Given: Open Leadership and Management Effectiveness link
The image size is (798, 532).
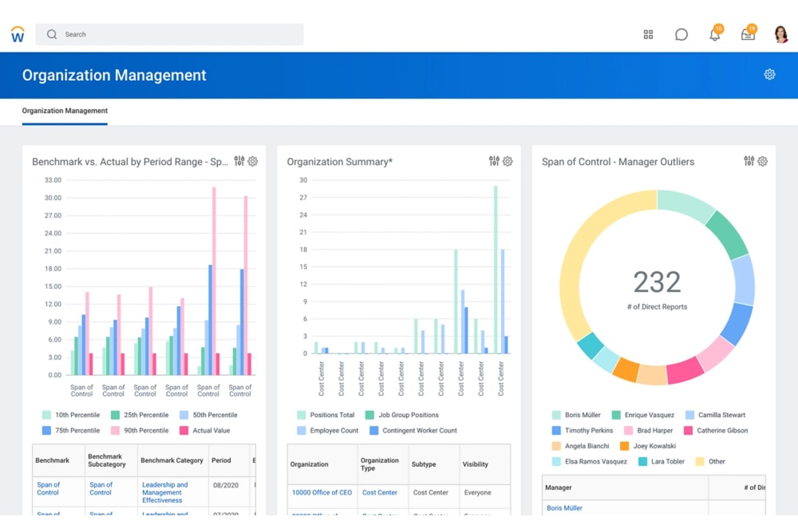Looking at the screenshot, I should coord(165,493).
